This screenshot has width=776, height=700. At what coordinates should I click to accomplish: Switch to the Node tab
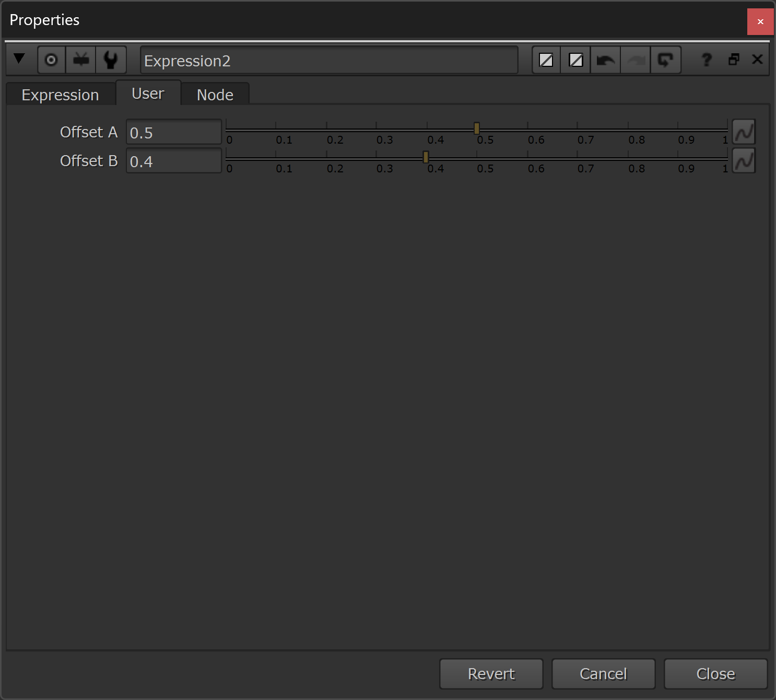point(215,95)
